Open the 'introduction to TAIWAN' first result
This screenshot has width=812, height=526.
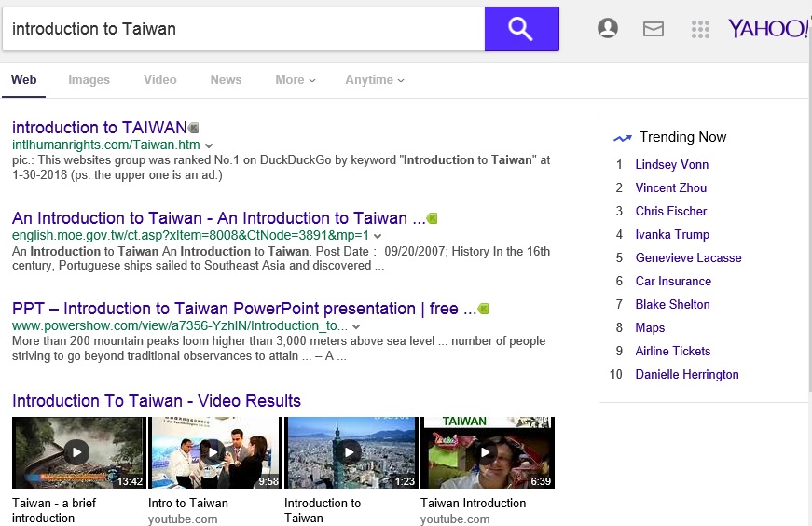[x=100, y=128]
